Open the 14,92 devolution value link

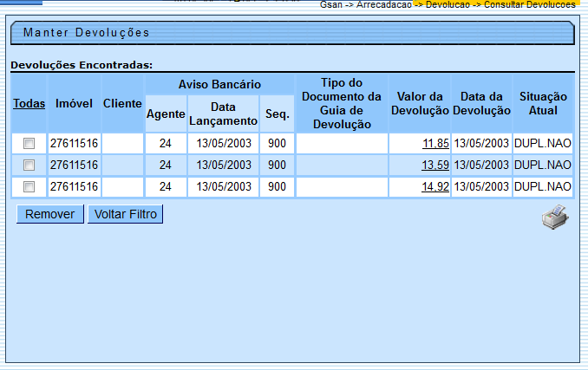[x=434, y=186]
